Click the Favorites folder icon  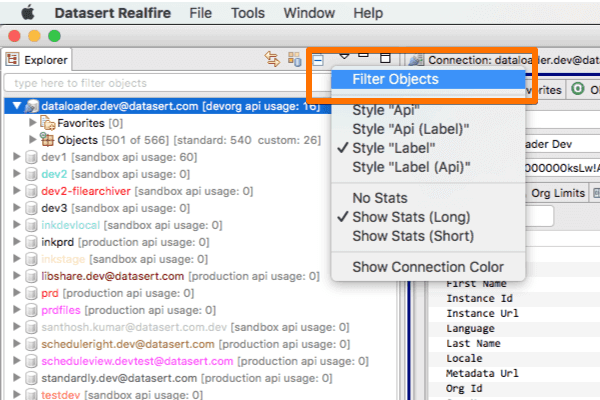click(x=47, y=123)
